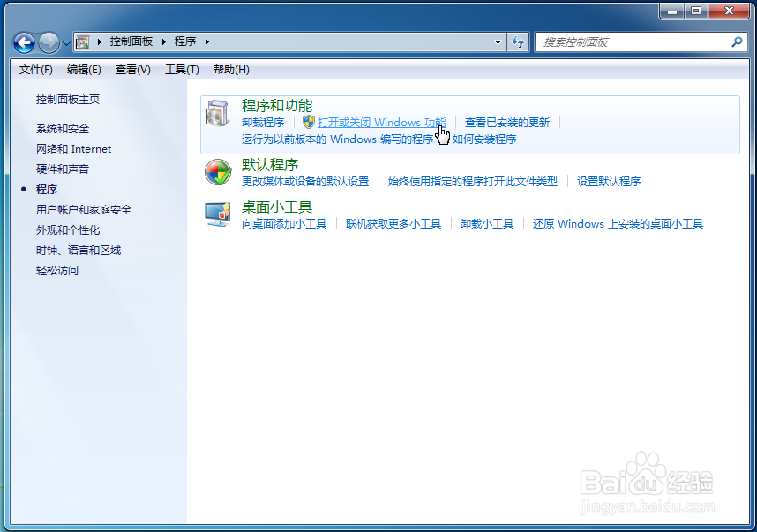Click 始终使用指定的程序打开此文件类型 link

click(x=473, y=182)
